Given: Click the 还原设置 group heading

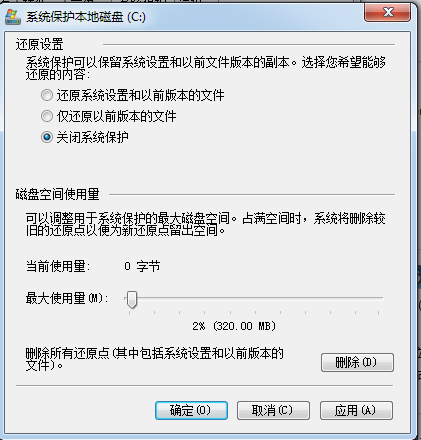Looking at the screenshot, I should click(x=39, y=44).
